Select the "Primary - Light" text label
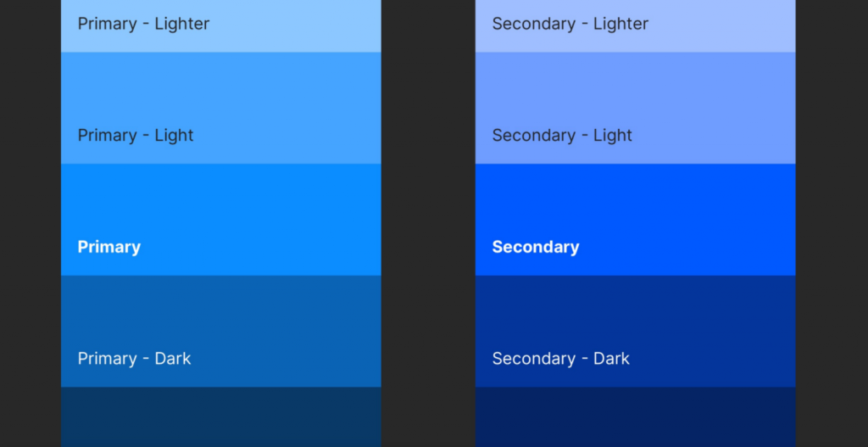868x447 pixels. click(136, 135)
